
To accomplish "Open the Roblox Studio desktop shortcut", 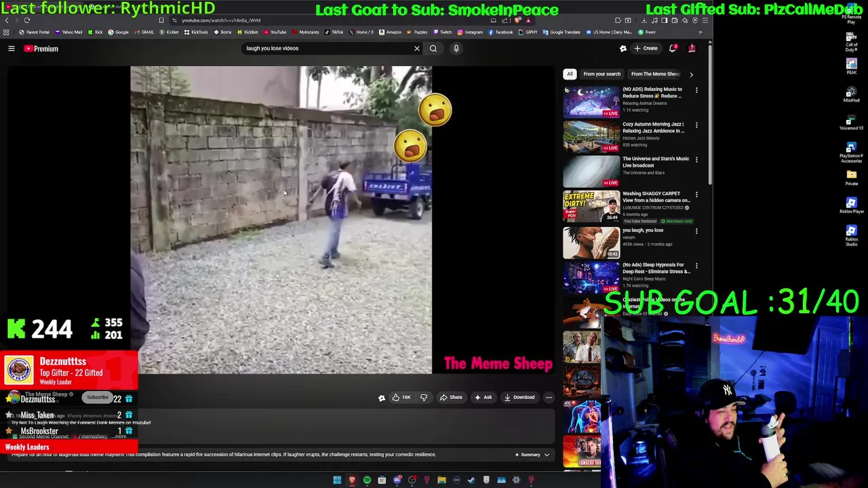I will coord(852,234).
